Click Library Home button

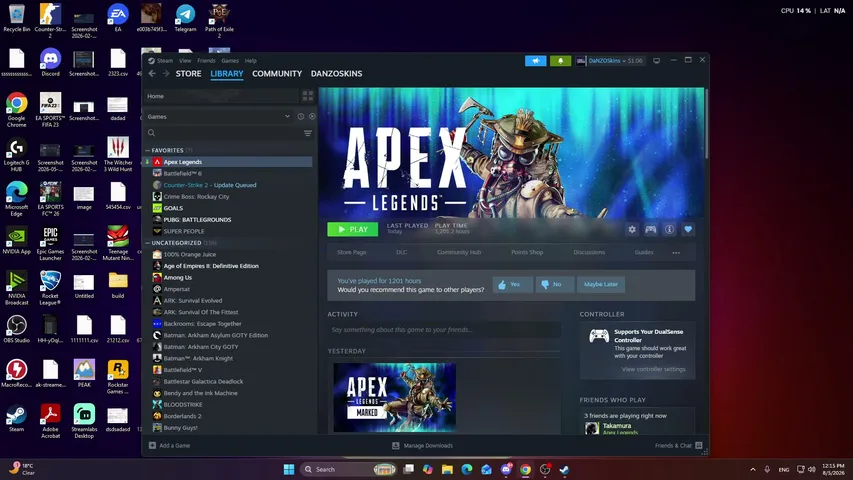(221, 96)
